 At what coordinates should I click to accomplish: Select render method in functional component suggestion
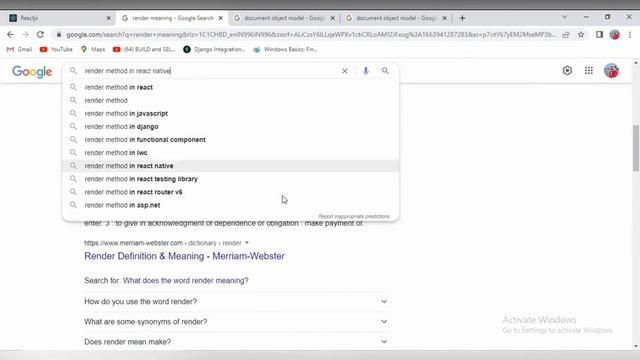231,140
